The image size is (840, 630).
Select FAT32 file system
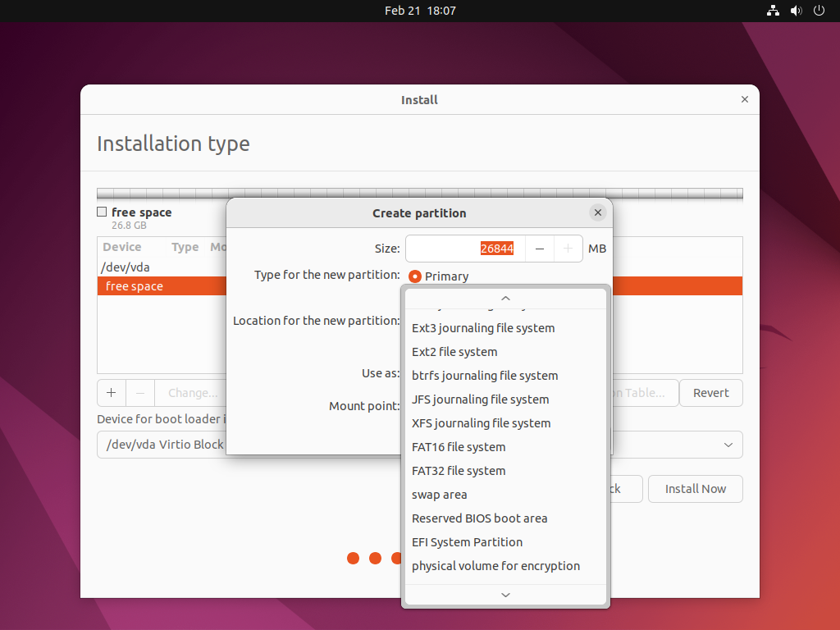459,470
